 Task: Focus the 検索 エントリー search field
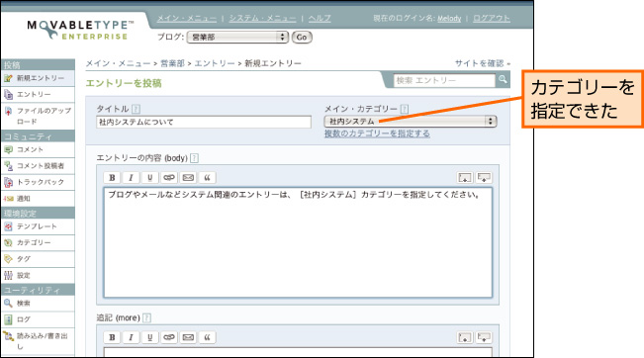(444, 80)
